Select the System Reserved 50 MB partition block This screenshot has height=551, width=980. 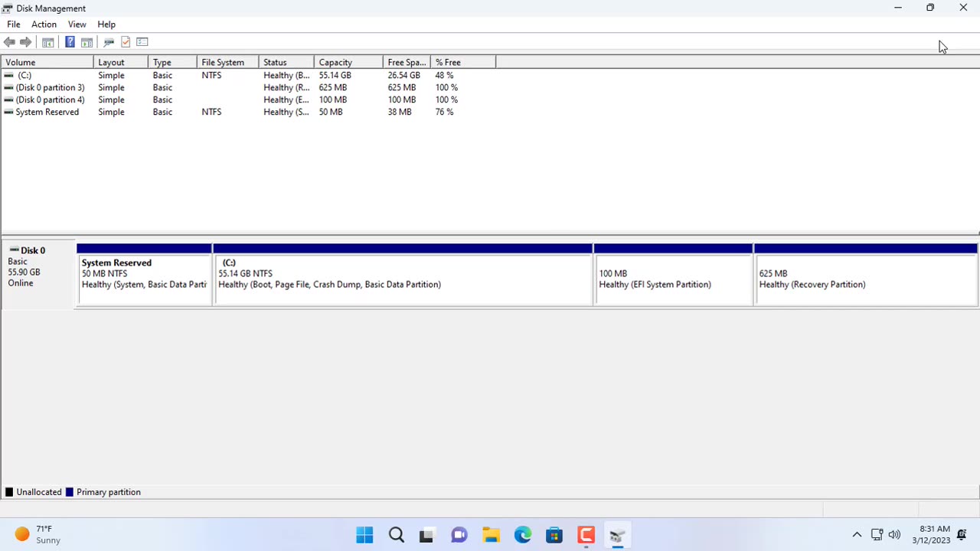[x=144, y=275]
